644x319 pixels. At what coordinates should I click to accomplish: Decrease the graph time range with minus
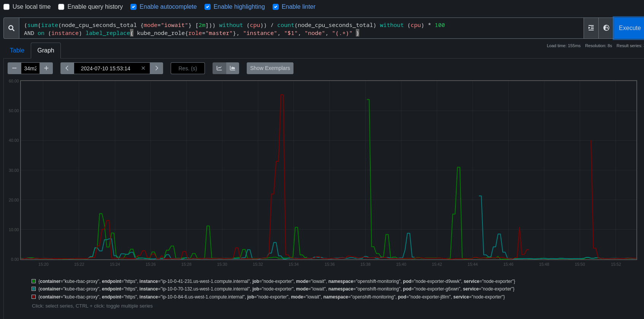(x=14, y=68)
